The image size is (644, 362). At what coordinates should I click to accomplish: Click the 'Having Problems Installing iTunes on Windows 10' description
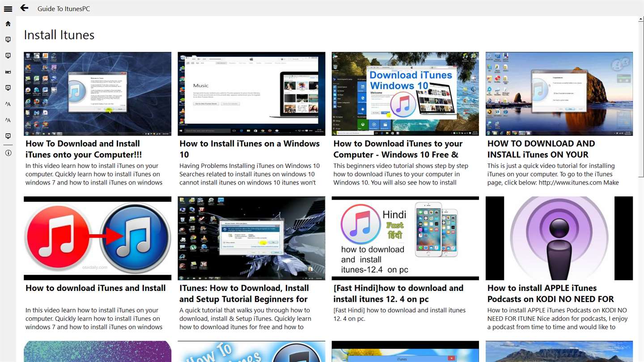point(250,174)
